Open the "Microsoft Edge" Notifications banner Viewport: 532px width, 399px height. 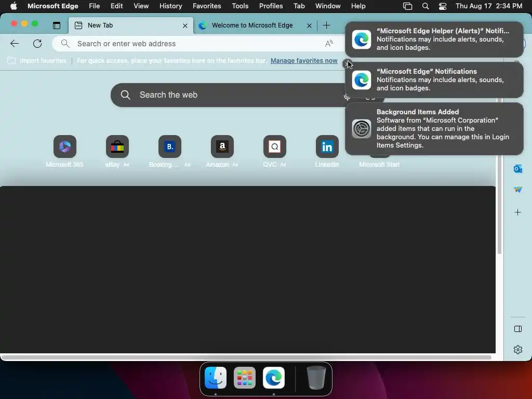[x=434, y=80]
